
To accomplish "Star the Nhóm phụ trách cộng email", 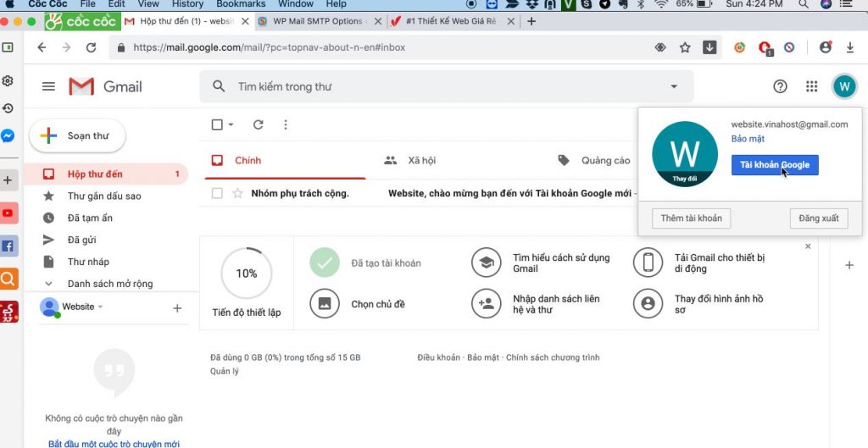I will [x=238, y=193].
